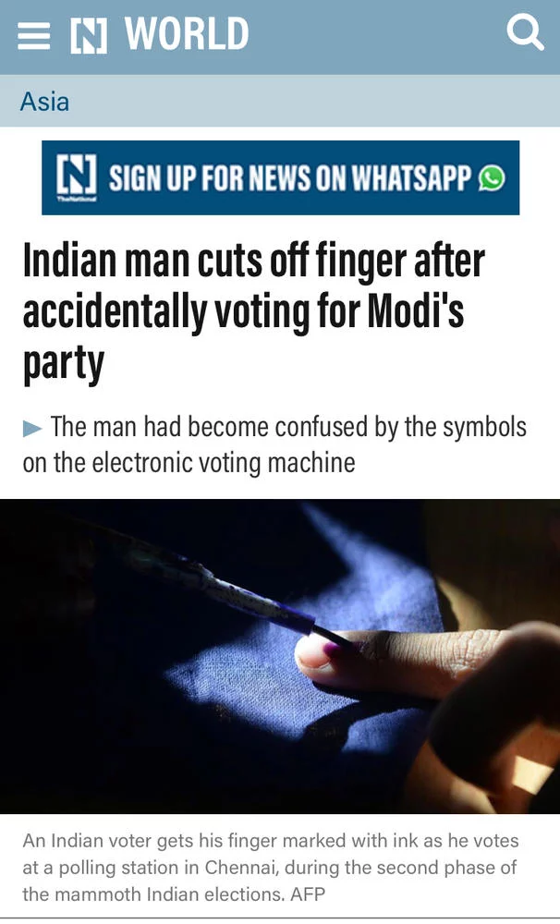Go to the Asia section
The height and width of the screenshot is (924, 560).
tap(44, 102)
